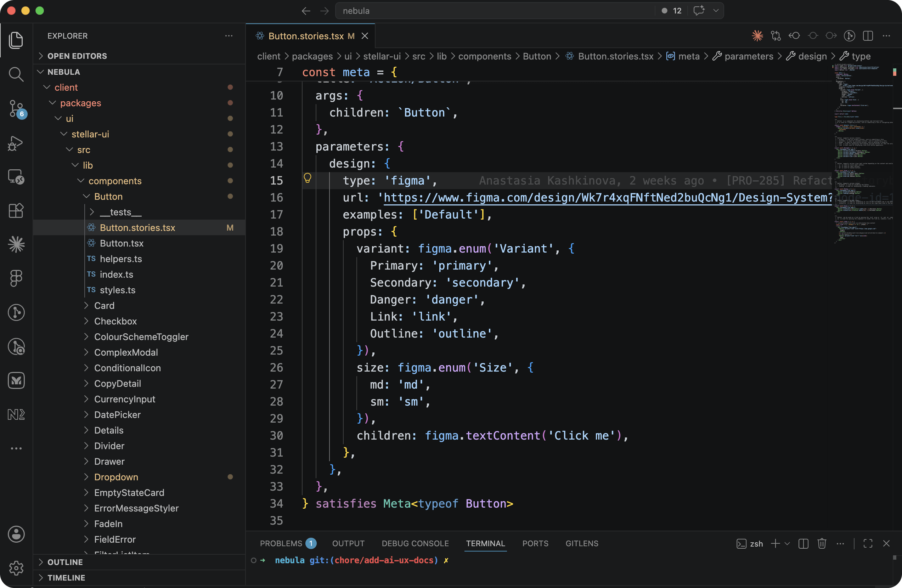Open the Figma design URL link
This screenshot has height=588, width=902.
coord(608,197)
